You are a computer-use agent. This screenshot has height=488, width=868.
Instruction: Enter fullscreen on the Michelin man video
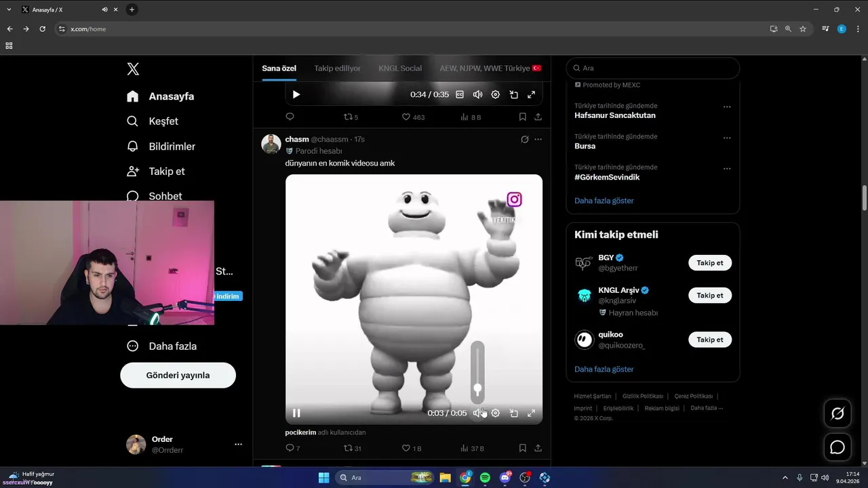532,413
